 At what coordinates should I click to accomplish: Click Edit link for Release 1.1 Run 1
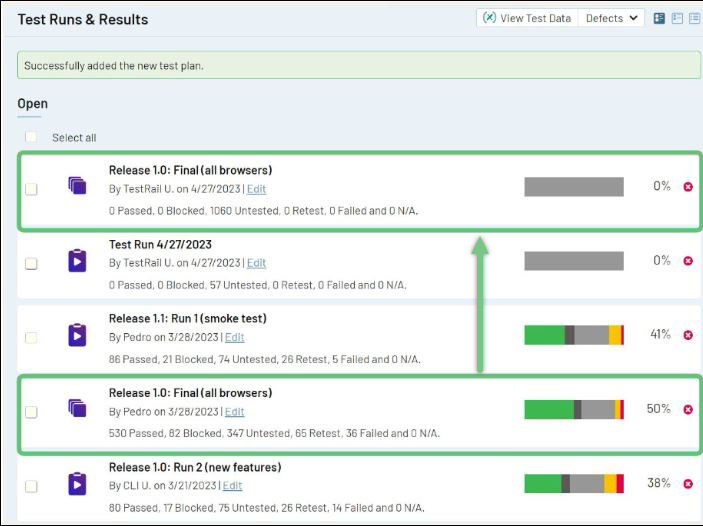pos(234,337)
